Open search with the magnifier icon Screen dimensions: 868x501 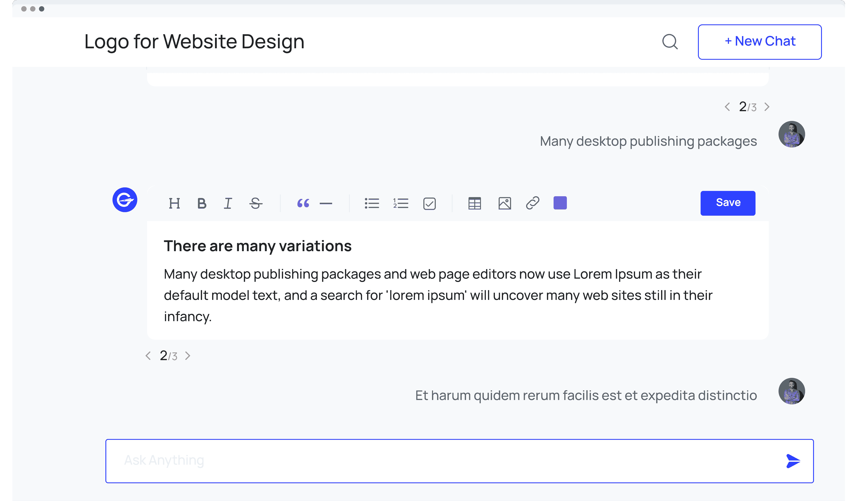[670, 42]
